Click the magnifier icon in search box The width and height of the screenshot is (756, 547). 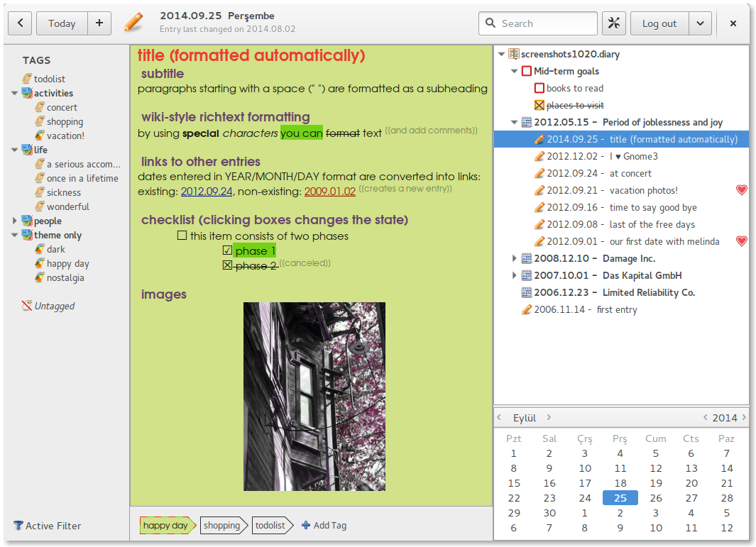pyautogui.click(x=491, y=23)
